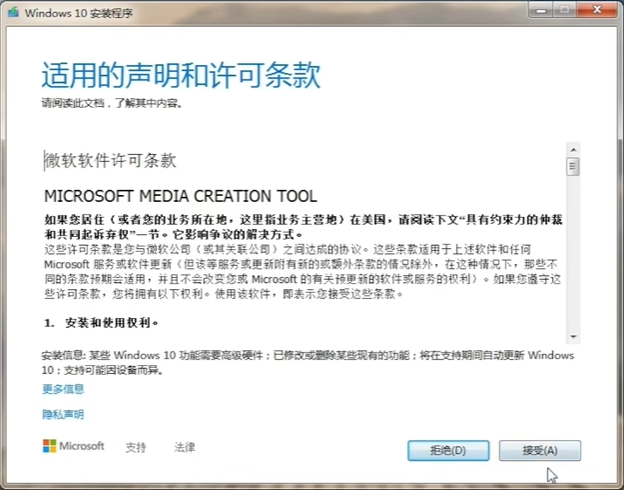Viewport: 624px width, 490px height.
Task: Minimize the Windows 10 setup window
Action: (x=540, y=10)
